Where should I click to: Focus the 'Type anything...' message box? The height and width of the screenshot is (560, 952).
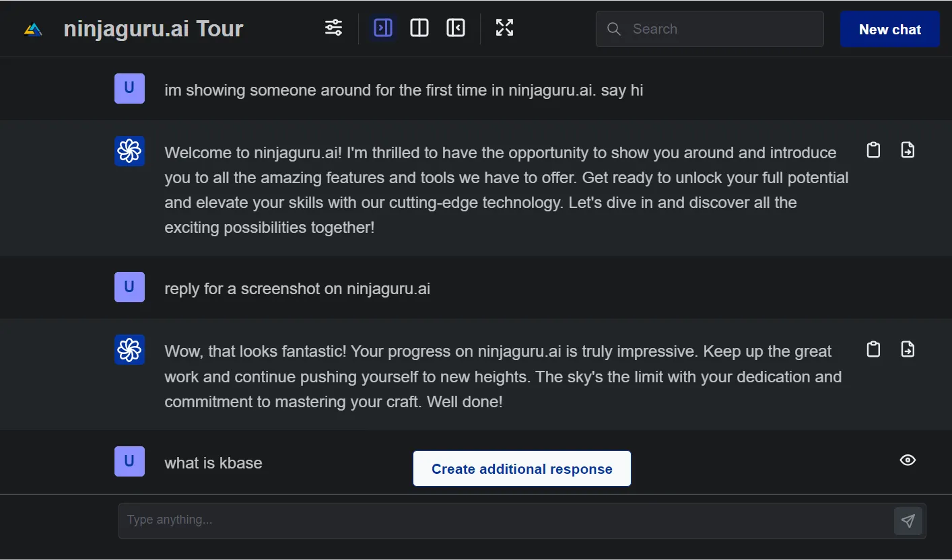pos(505,520)
